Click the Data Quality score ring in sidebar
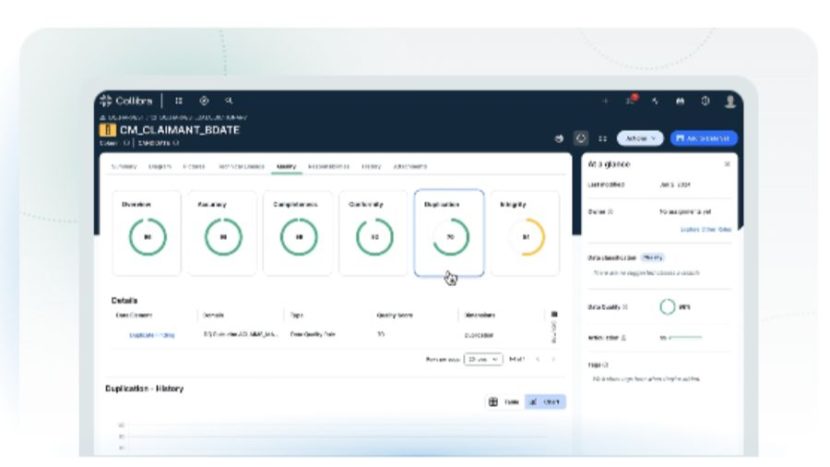 (667, 307)
